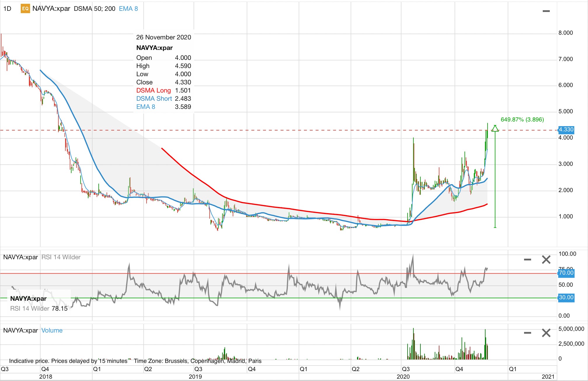The image size is (588, 381).
Task: Click the orange EQ instrument badge
Action: click(x=25, y=9)
